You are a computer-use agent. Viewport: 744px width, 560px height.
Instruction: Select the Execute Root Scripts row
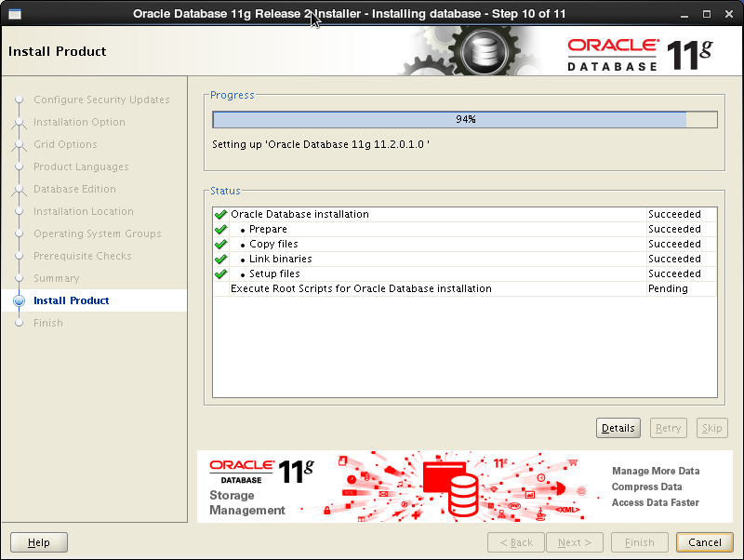coord(465,289)
